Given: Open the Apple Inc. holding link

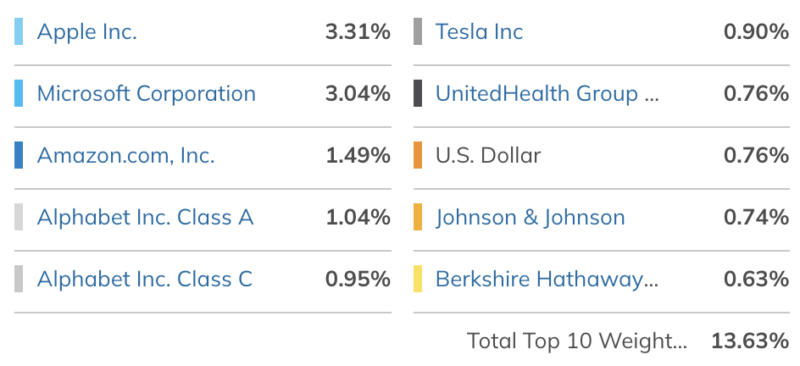Looking at the screenshot, I should pyautogui.click(x=87, y=32).
